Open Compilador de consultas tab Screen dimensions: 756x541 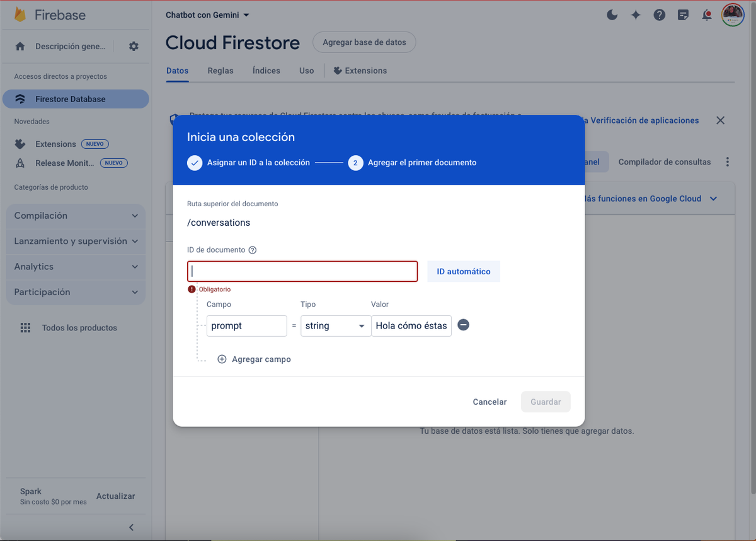[665, 162]
